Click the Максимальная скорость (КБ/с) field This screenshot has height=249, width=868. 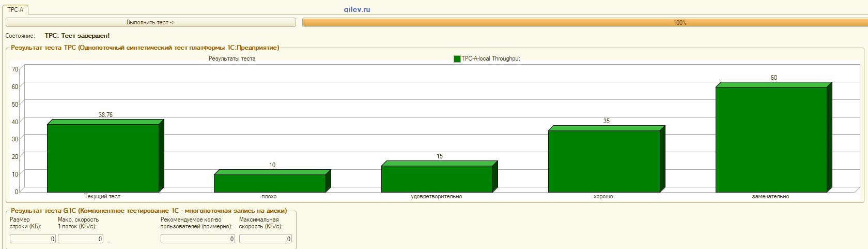pos(265,239)
